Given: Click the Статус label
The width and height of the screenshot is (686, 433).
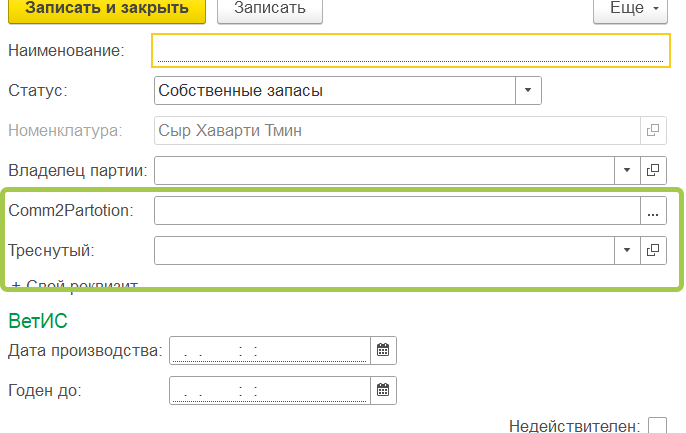Looking at the screenshot, I should [x=38, y=91].
